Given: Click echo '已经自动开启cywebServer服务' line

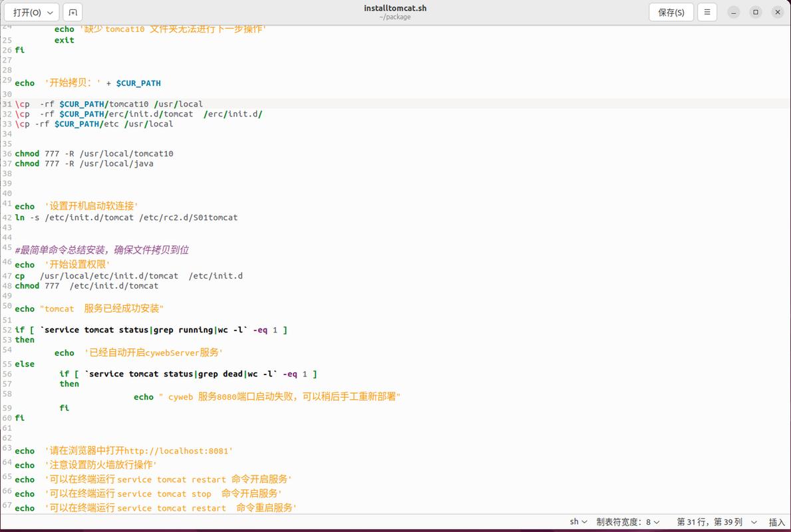Looking at the screenshot, I should pyautogui.click(x=139, y=352).
